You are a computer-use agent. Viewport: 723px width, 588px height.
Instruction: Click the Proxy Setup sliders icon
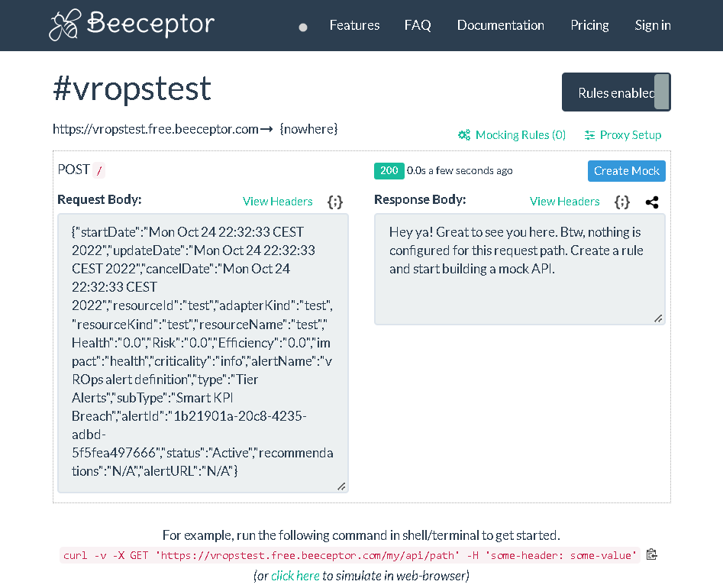tap(589, 135)
